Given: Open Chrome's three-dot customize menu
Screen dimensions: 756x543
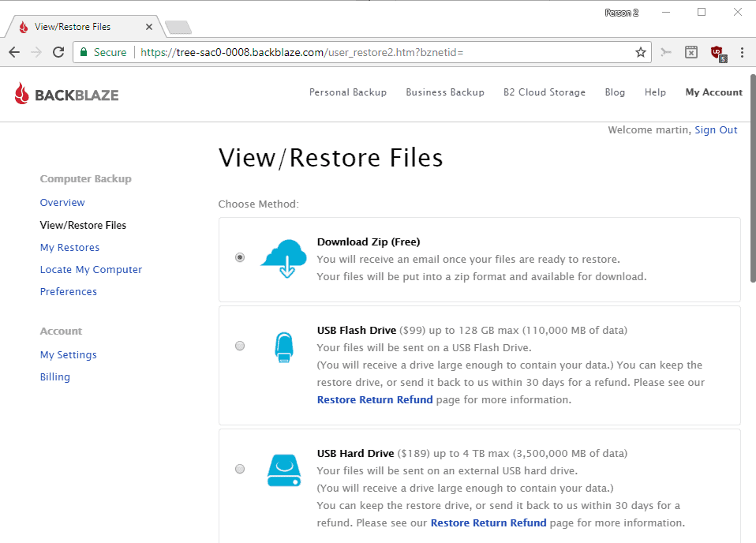Looking at the screenshot, I should (x=742, y=51).
